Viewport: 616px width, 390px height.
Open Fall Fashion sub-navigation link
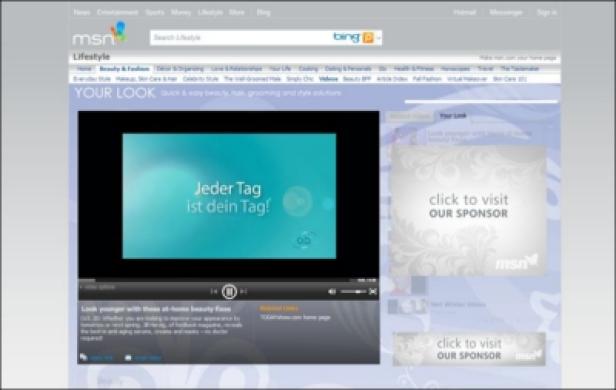[x=427, y=79]
